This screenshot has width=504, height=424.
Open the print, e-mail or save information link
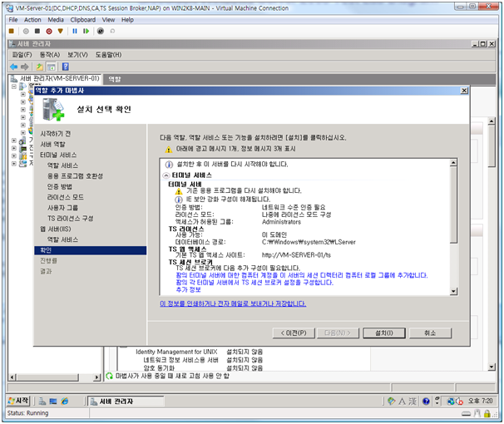[x=233, y=303]
